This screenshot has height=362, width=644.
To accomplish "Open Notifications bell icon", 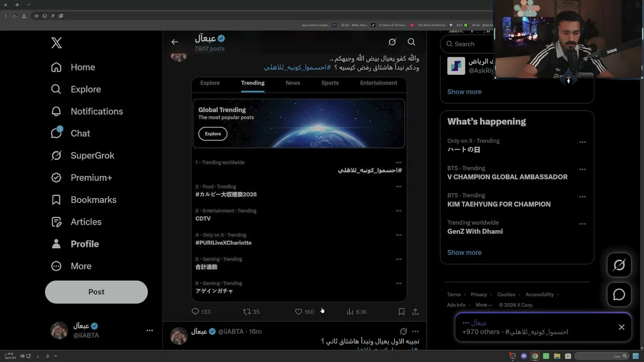I will point(56,112).
